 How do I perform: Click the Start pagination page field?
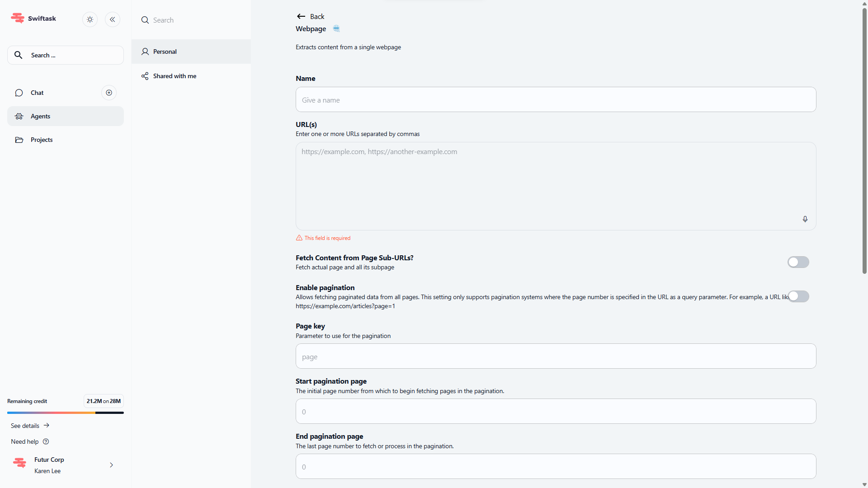click(556, 412)
